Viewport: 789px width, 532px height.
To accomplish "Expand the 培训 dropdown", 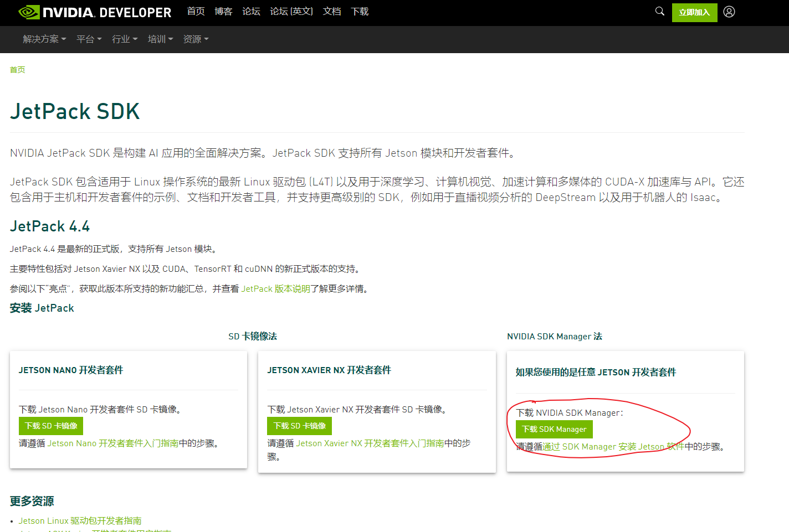I will 161,39.
